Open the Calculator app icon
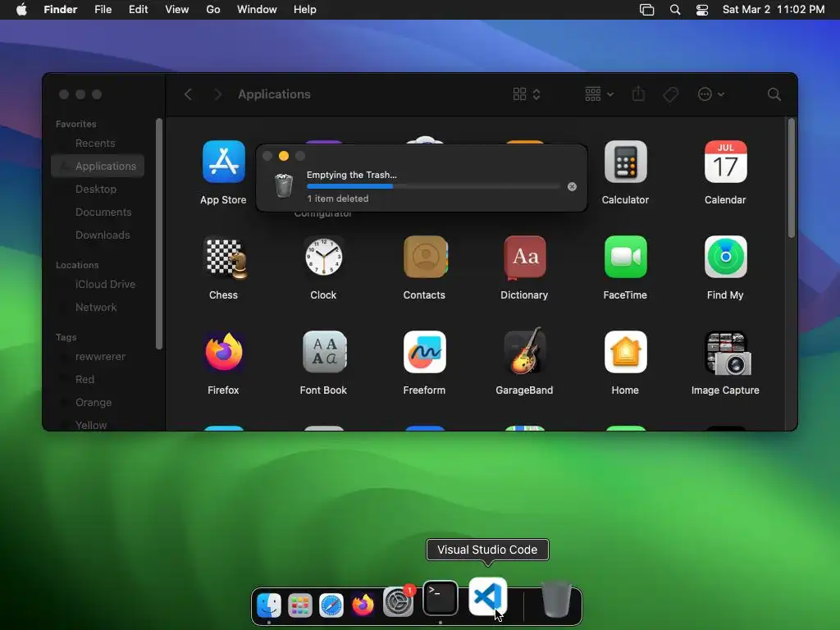This screenshot has width=840, height=630. [625, 162]
